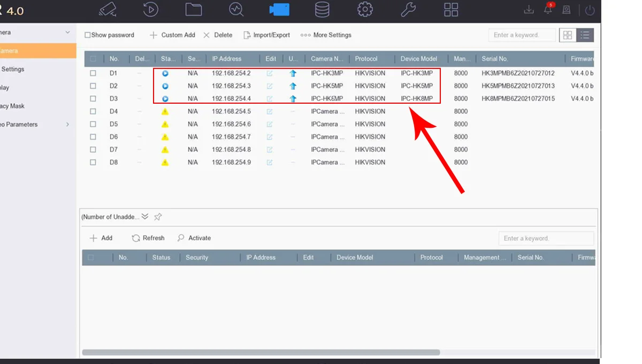Check the box for camera D4
Image resolution: width=642 pixels, height=364 pixels.
(93, 112)
